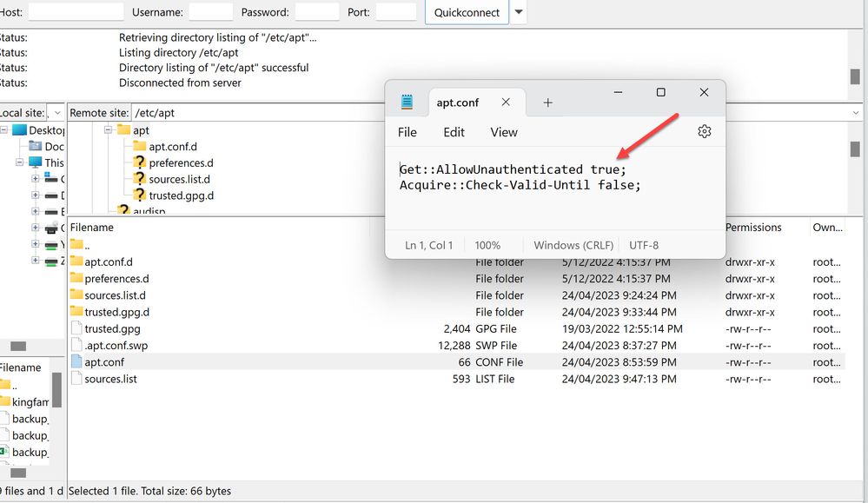The image size is (868, 503).
Task: Expand the This PC node in local tree
Action: (21, 162)
